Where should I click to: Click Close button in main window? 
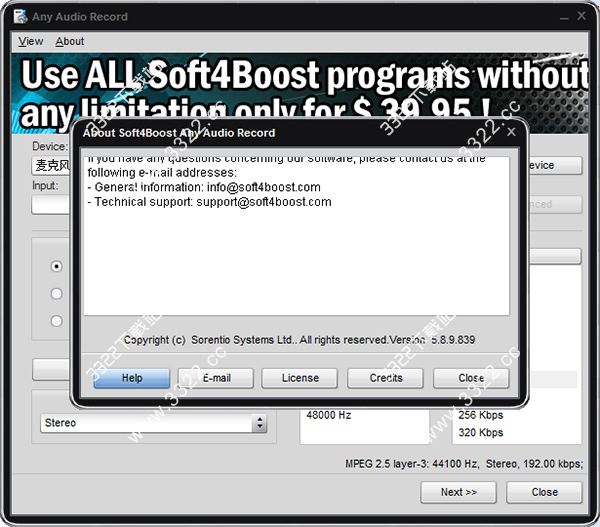[544, 492]
